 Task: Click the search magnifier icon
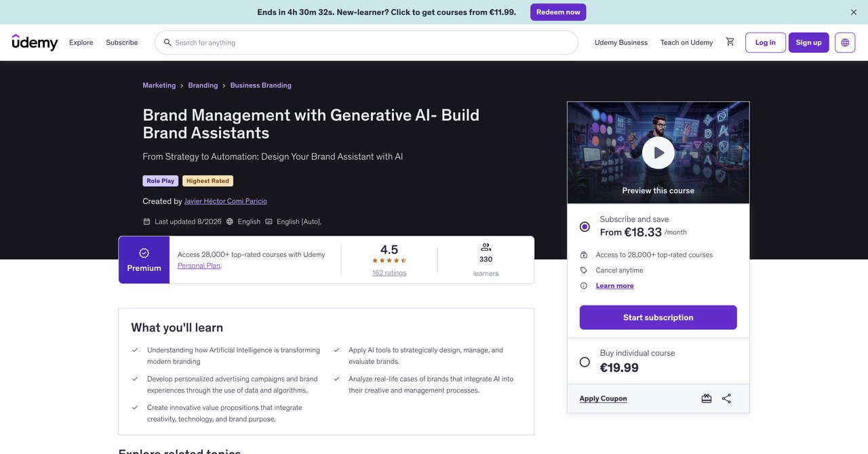pos(167,43)
